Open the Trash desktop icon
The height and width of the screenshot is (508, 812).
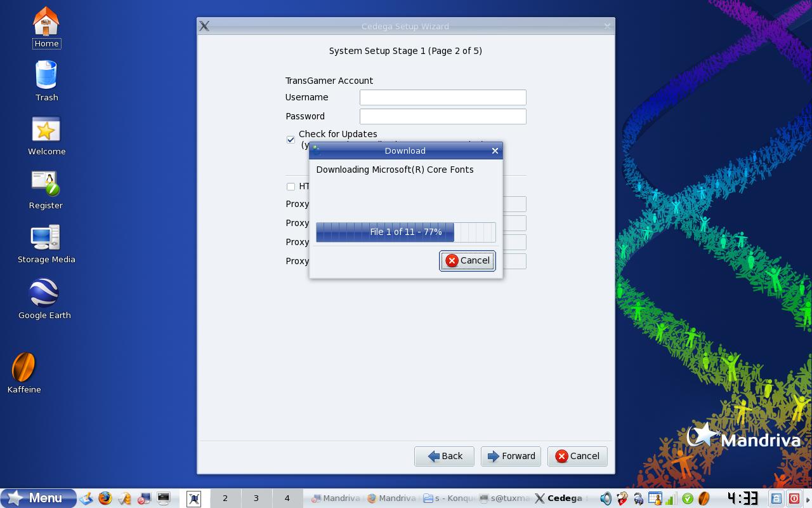[x=46, y=81]
